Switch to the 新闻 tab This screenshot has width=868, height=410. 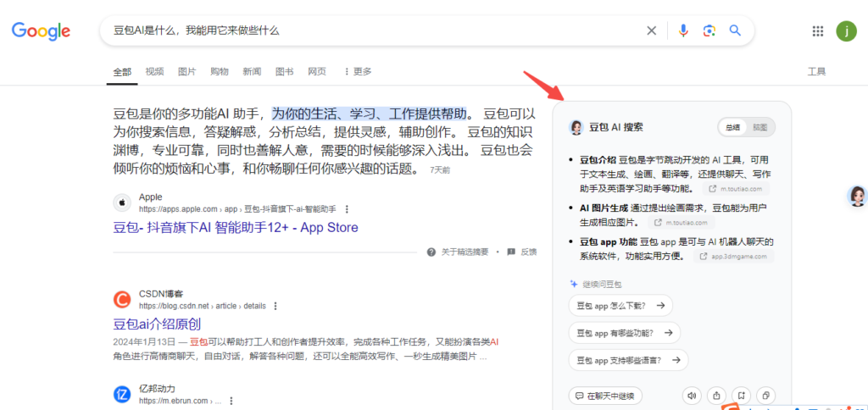[252, 71]
